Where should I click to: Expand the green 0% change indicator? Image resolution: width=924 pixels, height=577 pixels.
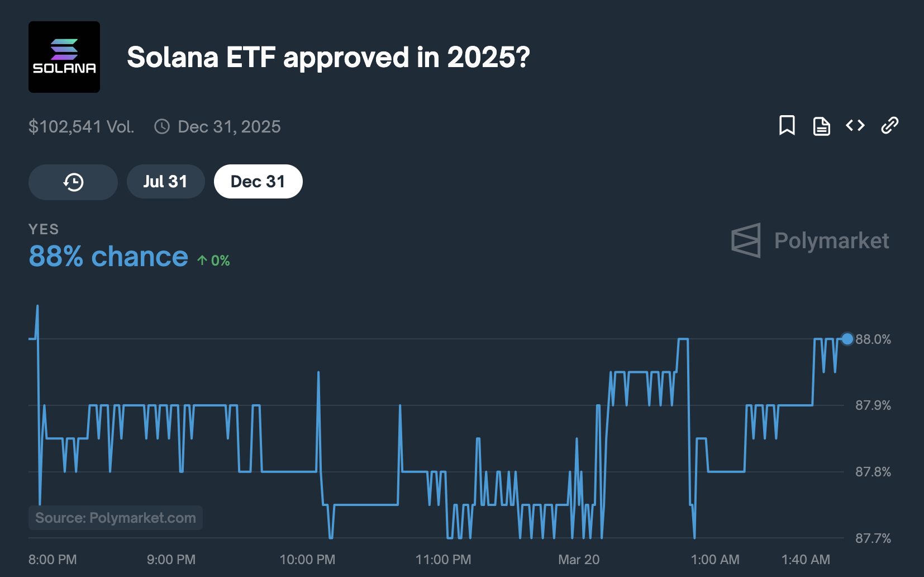point(213,259)
